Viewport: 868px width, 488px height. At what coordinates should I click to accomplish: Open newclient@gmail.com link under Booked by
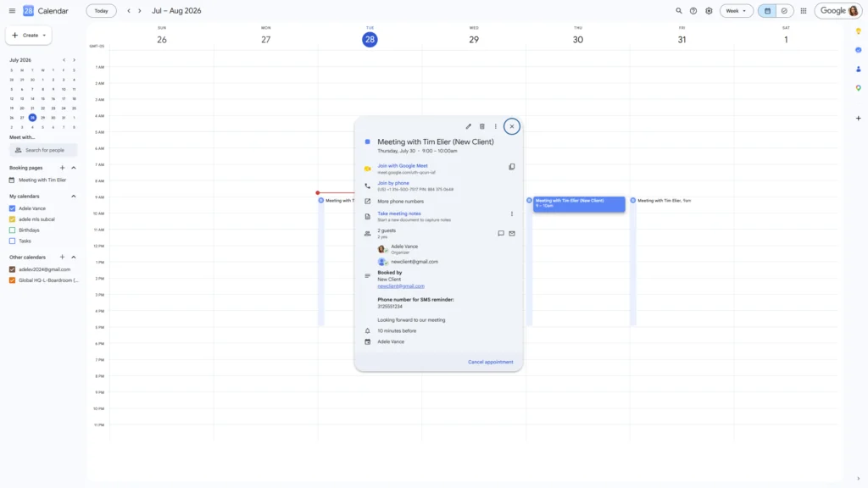tap(401, 286)
